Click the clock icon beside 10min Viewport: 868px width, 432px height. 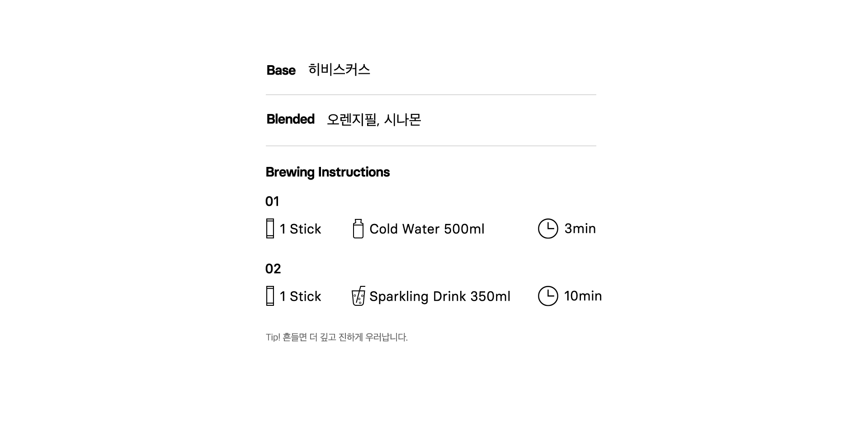[548, 296]
